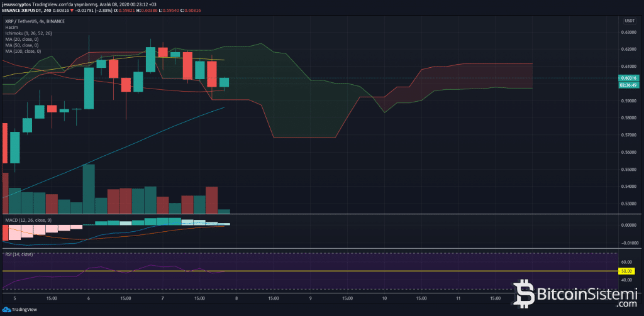Click the Bitcoin Sistemi logo icon
The image size is (644, 316).
click(x=525, y=293)
